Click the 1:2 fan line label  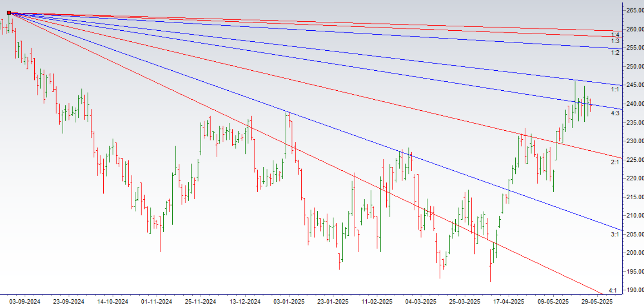click(x=615, y=52)
